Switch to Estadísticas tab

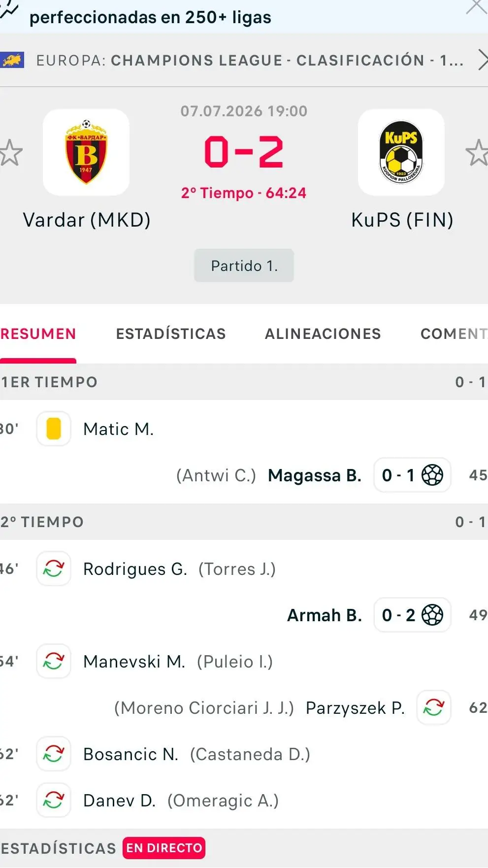(171, 334)
